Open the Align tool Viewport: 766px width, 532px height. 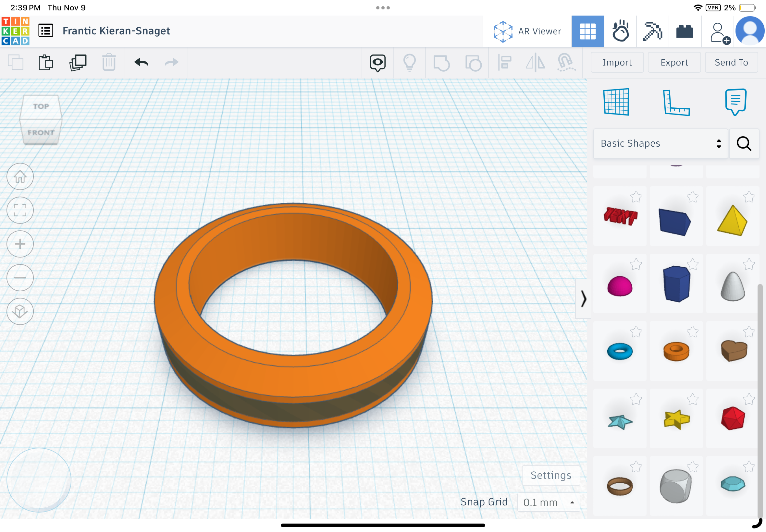pos(504,62)
